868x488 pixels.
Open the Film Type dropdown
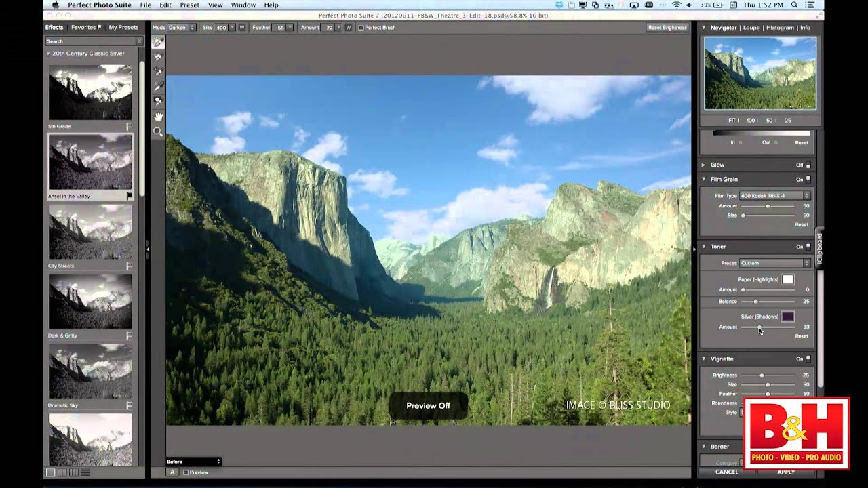click(774, 196)
